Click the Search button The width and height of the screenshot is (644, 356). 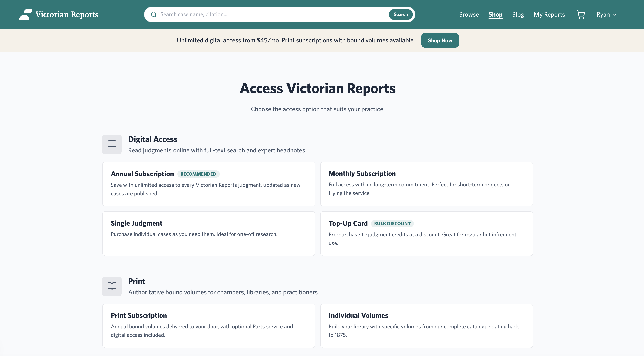pyautogui.click(x=400, y=14)
